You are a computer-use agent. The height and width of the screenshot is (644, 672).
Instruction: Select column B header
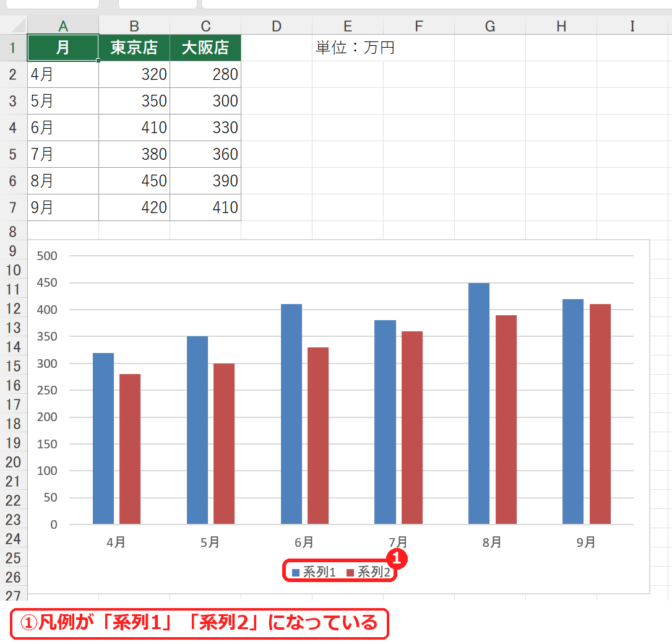point(134,26)
